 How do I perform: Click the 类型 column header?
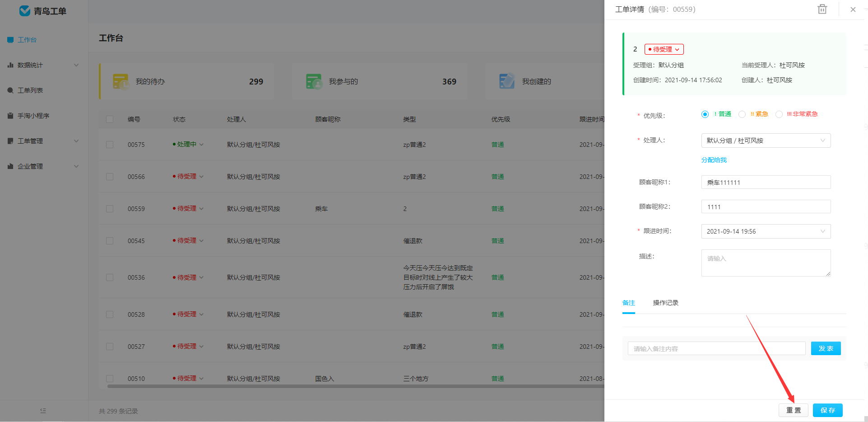pos(409,119)
